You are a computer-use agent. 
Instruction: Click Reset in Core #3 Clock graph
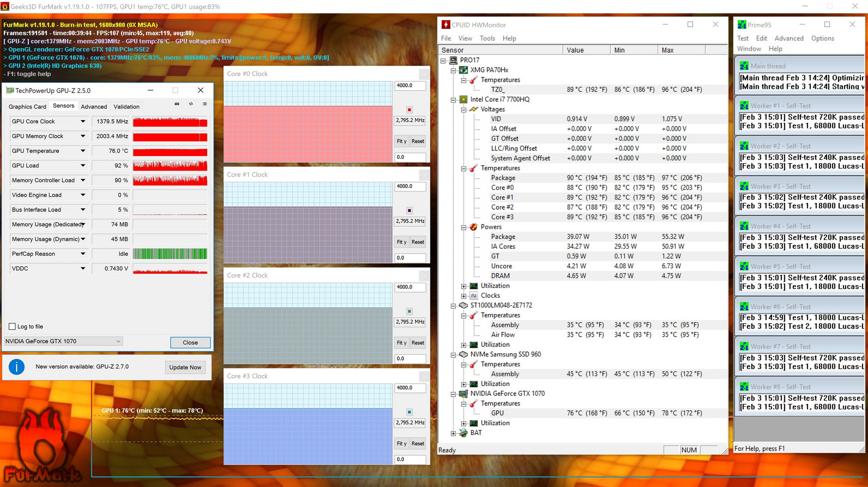(418, 444)
